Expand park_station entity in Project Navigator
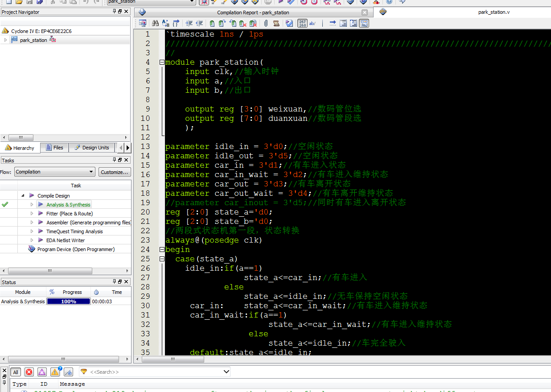Viewport: 551px width, 392px height. coord(5,40)
